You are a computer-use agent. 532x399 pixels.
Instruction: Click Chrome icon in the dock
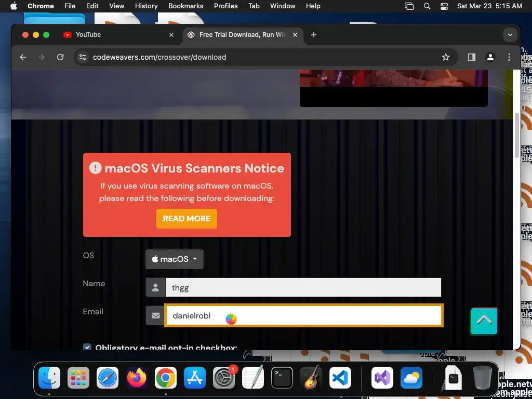pyautogui.click(x=166, y=378)
